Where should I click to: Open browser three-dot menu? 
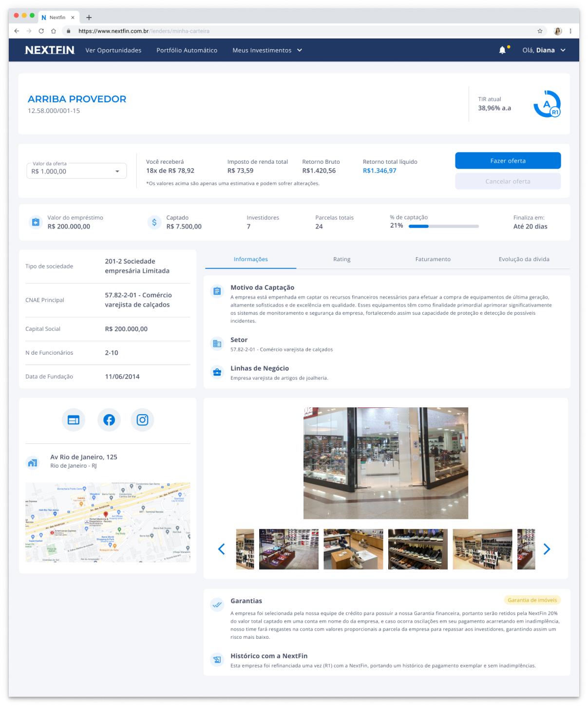click(x=570, y=31)
